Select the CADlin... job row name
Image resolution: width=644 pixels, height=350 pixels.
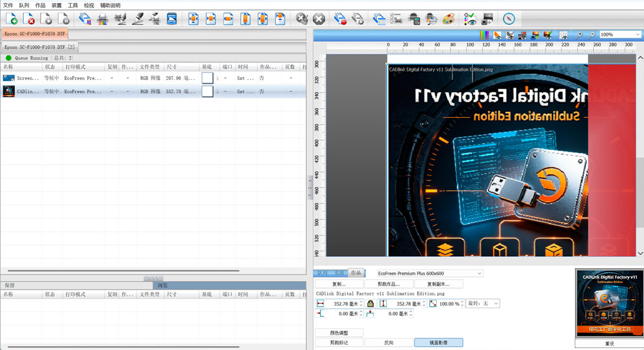[x=28, y=91]
